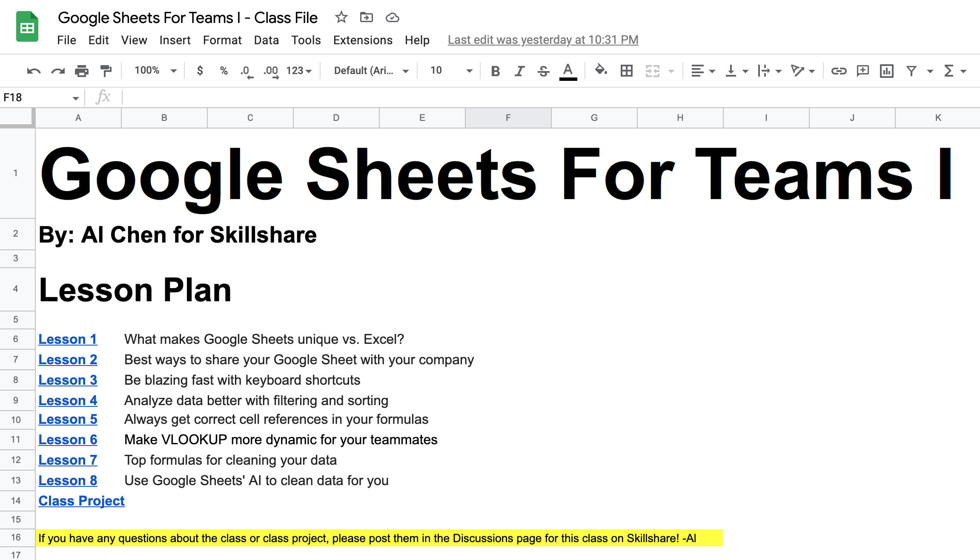Open the Tools menu
The height and width of the screenshot is (560, 980).
click(x=306, y=40)
